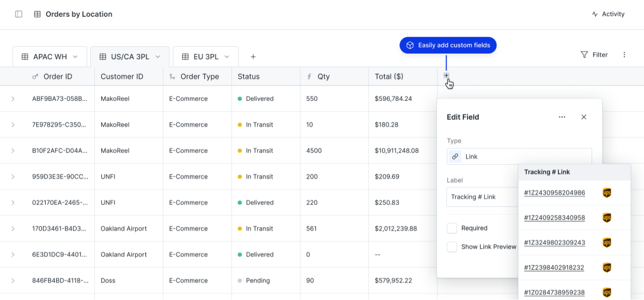Click the add column plus icon
The height and width of the screenshot is (300, 644).
pyautogui.click(x=446, y=76)
